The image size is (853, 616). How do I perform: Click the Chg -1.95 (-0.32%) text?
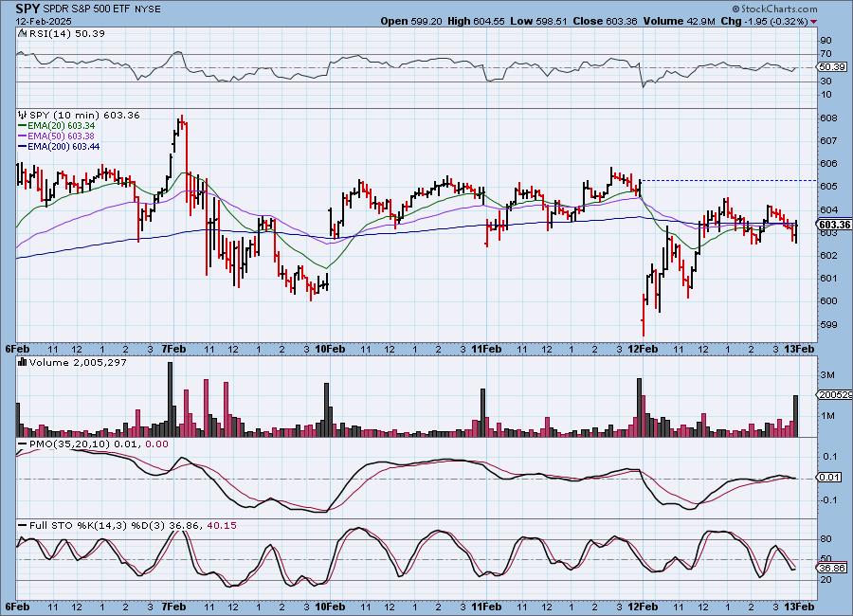(765, 21)
